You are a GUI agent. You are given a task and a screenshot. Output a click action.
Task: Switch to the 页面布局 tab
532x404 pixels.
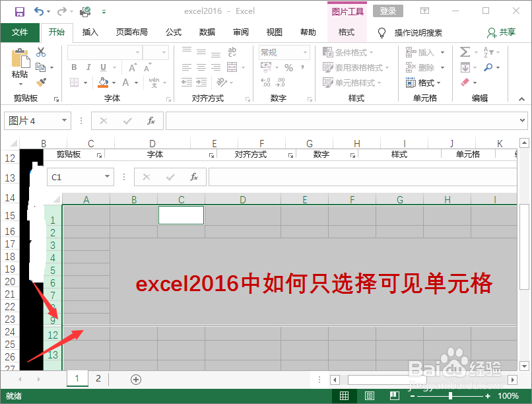point(131,32)
